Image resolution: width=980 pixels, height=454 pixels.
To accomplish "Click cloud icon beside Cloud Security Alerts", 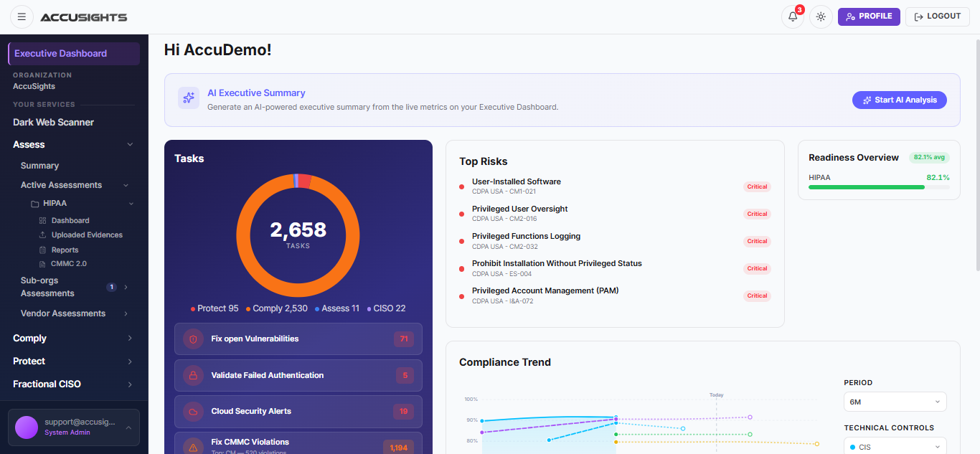I will click(193, 412).
